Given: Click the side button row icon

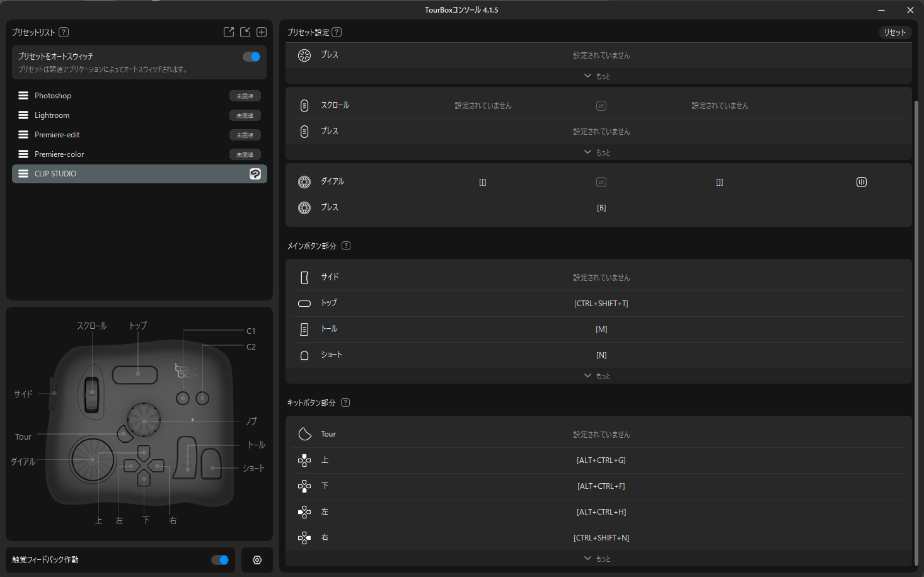Looking at the screenshot, I should pos(304,278).
